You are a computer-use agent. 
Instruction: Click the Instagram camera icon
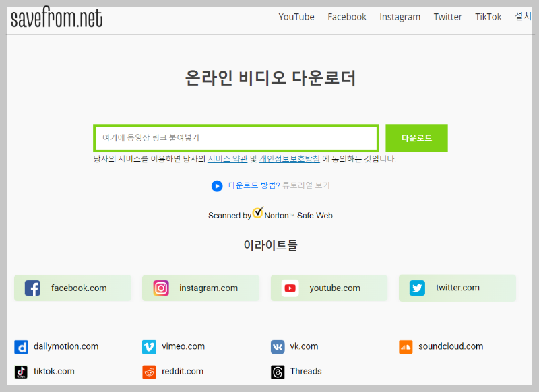tap(161, 288)
